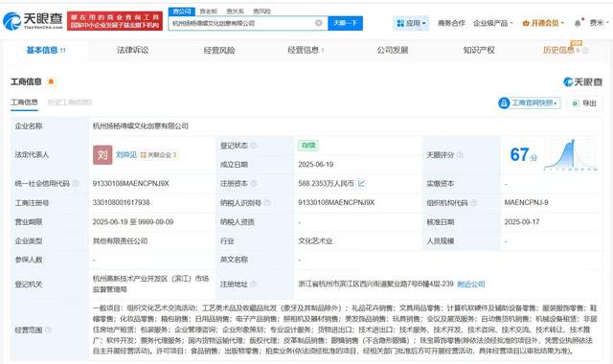This screenshot has height=364, width=613.
Task: Expand the 应用 dropdown
Action: click(x=411, y=23)
